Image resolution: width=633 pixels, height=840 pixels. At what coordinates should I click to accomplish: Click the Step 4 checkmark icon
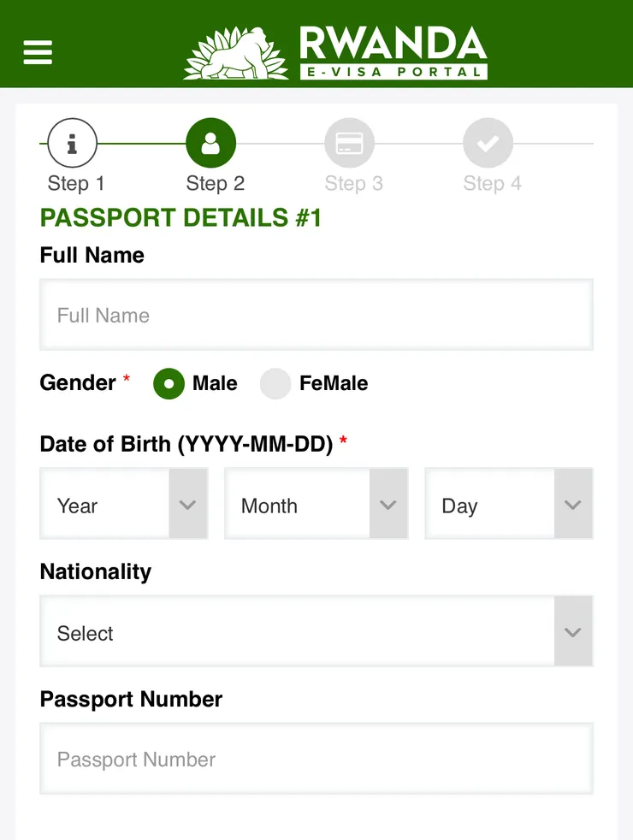point(488,143)
